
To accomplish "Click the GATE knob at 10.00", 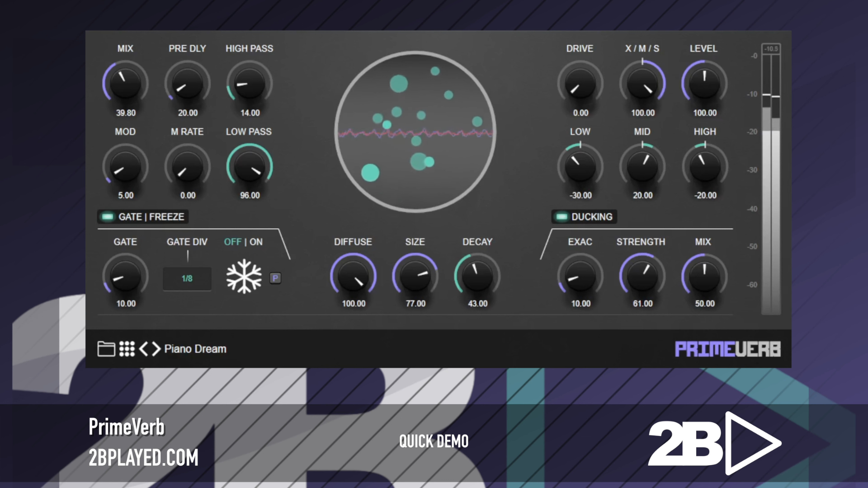I will pyautogui.click(x=125, y=276).
